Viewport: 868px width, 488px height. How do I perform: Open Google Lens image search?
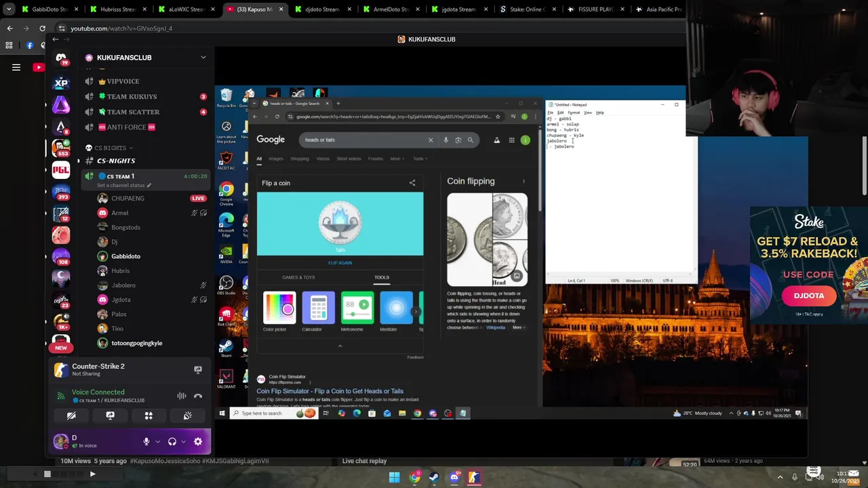coord(458,140)
